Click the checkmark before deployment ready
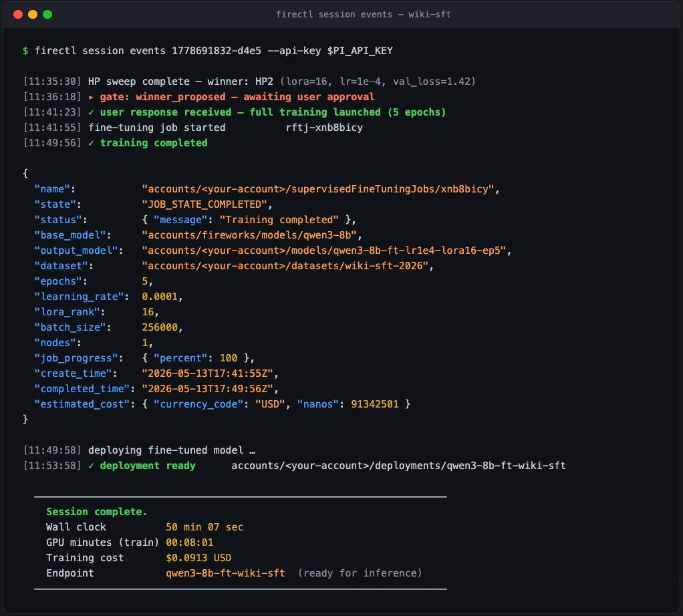 click(x=91, y=466)
